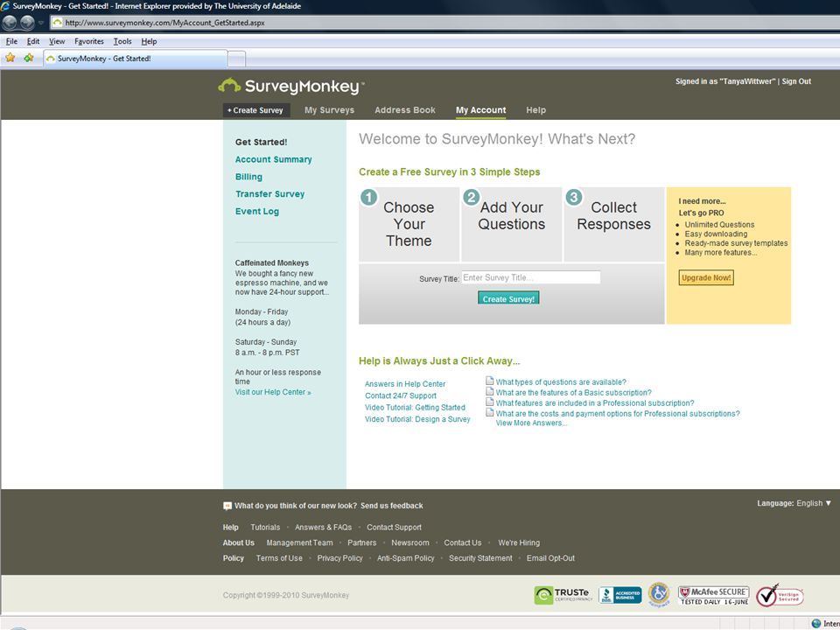This screenshot has width=840, height=630.
Task: Click the We're Hiring footer link
Action: pyautogui.click(x=519, y=542)
